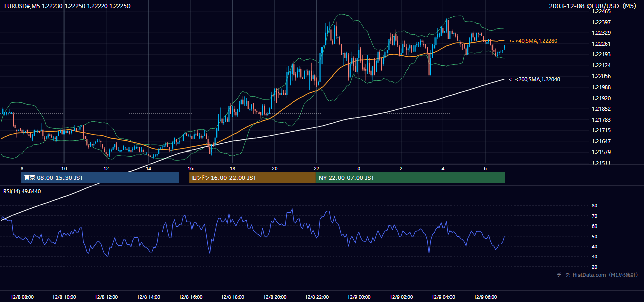The width and height of the screenshot is (644, 302).
Task: Click the 12/8 08:00 time label
Action: [22, 297]
